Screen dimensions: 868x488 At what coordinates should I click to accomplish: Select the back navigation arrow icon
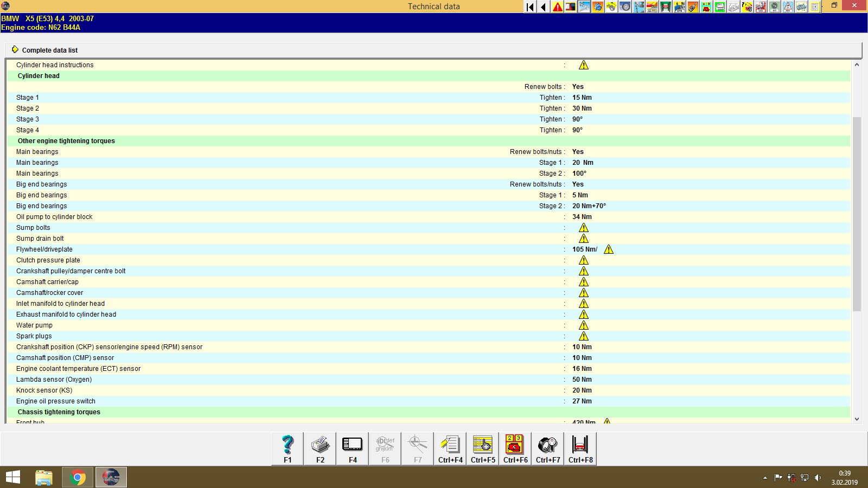[x=544, y=7]
